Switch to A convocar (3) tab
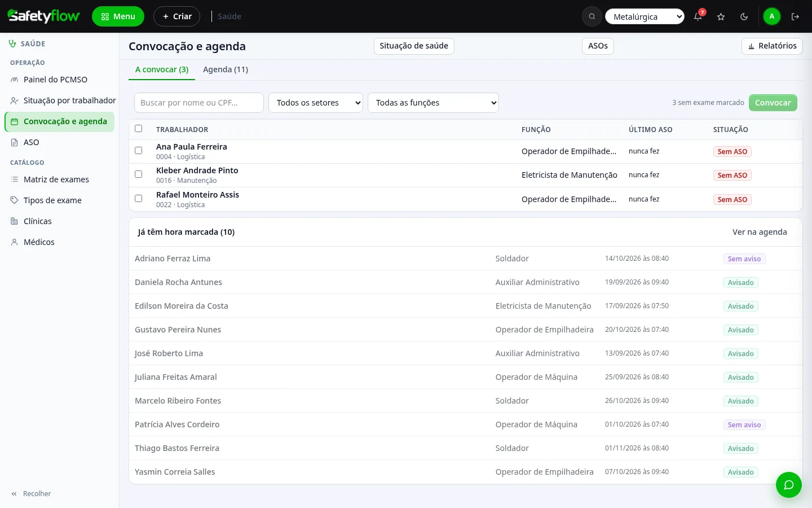The image size is (812, 508). (x=162, y=69)
